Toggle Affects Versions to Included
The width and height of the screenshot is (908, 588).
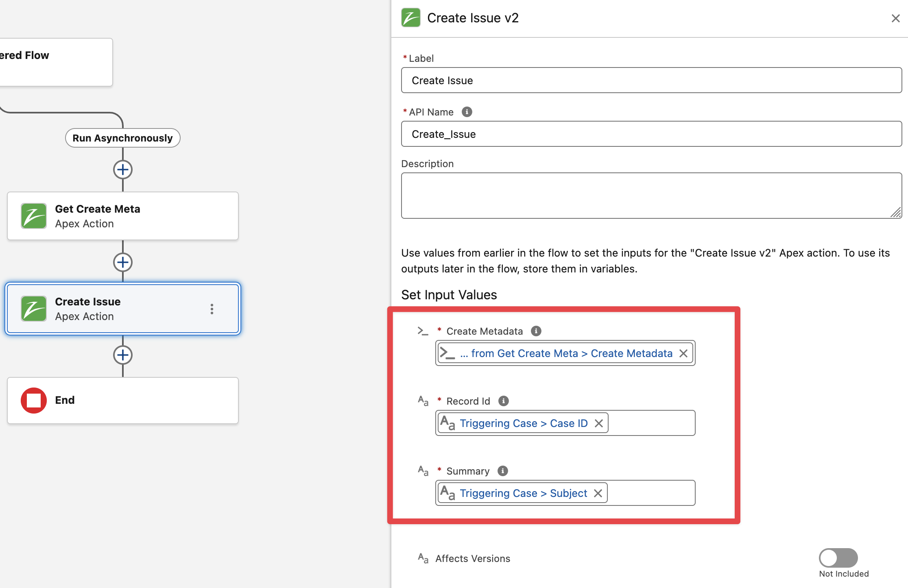click(838, 558)
